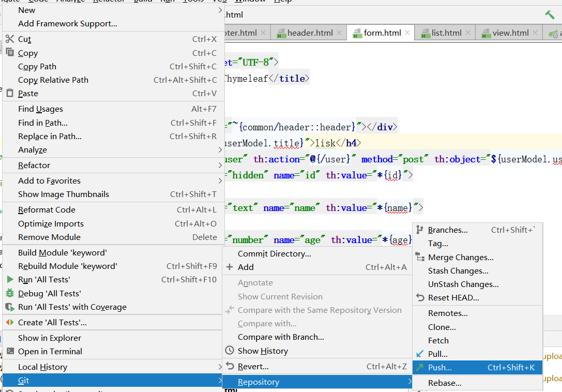Click the green hammer build icon

550,14
